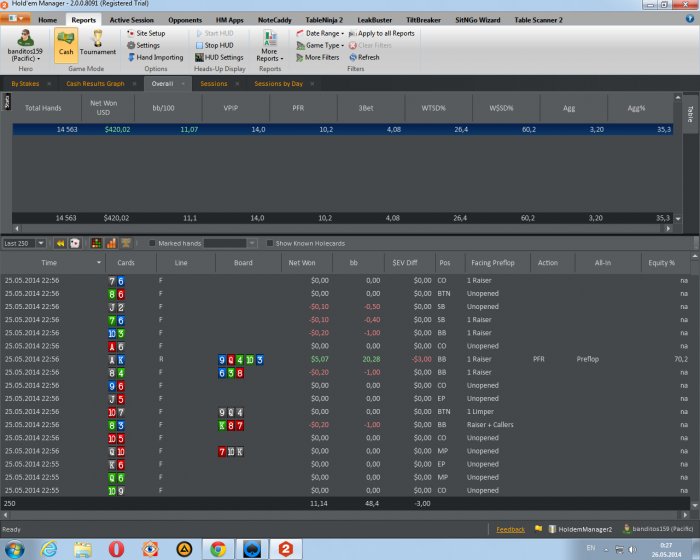Open the Date Range dropdown
The height and width of the screenshot is (560, 700).
324,33
